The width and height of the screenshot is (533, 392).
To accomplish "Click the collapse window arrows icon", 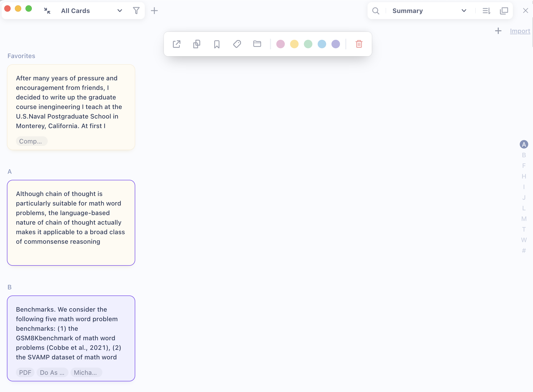I will (x=47, y=11).
